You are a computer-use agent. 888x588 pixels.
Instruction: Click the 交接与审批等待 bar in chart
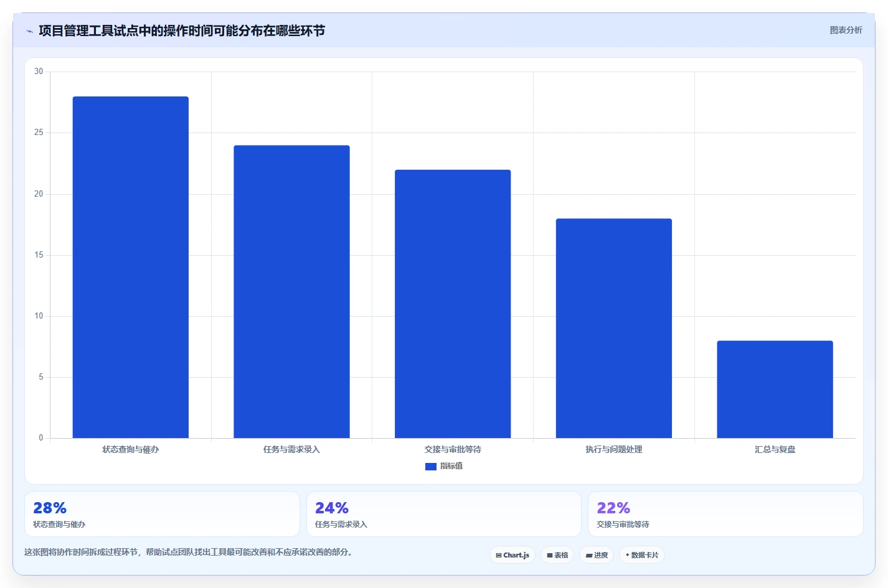coord(453,304)
